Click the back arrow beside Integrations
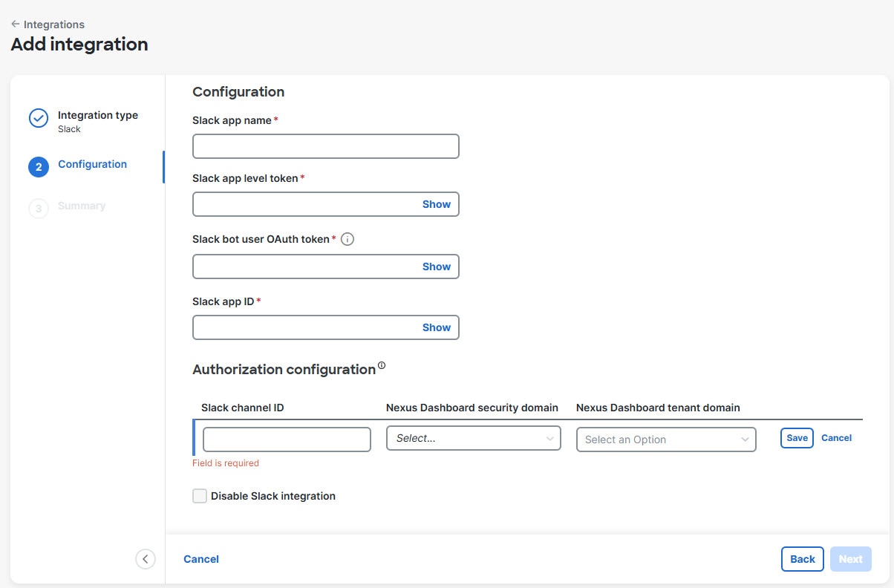 pyautogui.click(x=15, y=24)
